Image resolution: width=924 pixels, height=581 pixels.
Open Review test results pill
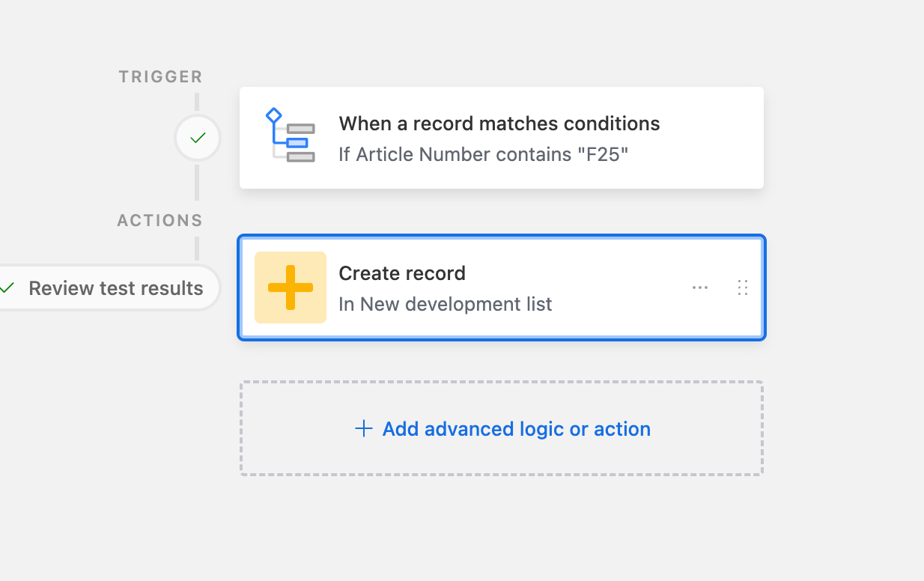[x=109, y=288]
